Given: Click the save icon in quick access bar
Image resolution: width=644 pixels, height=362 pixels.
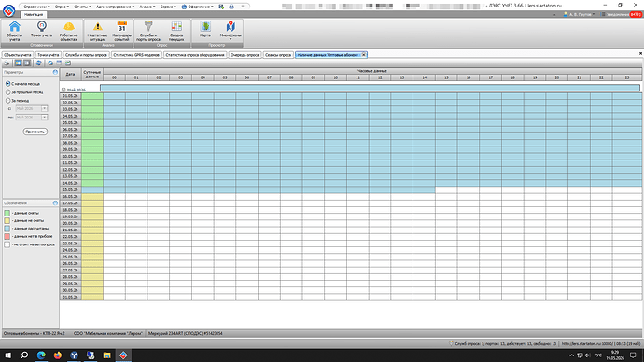Looking at the screenshot, I should 221,7.
